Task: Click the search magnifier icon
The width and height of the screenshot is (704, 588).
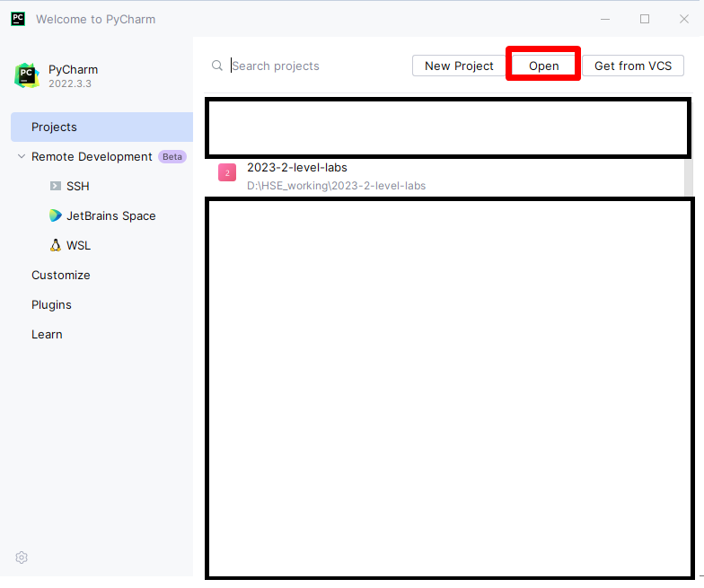Action: coord(217,66)
